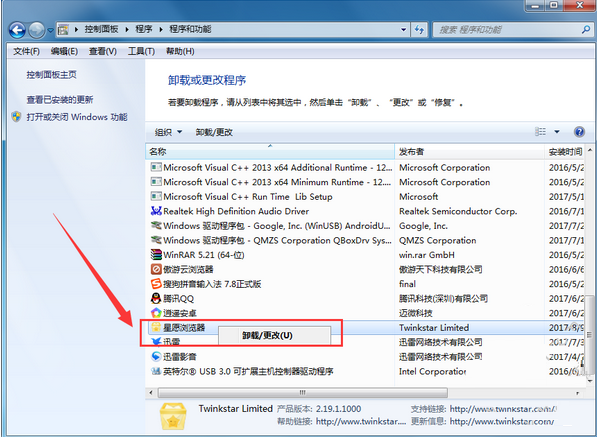Expand the address bar history dropdown
The width and height of the screenshot is (597, 437).
click(x=403, y=30)
